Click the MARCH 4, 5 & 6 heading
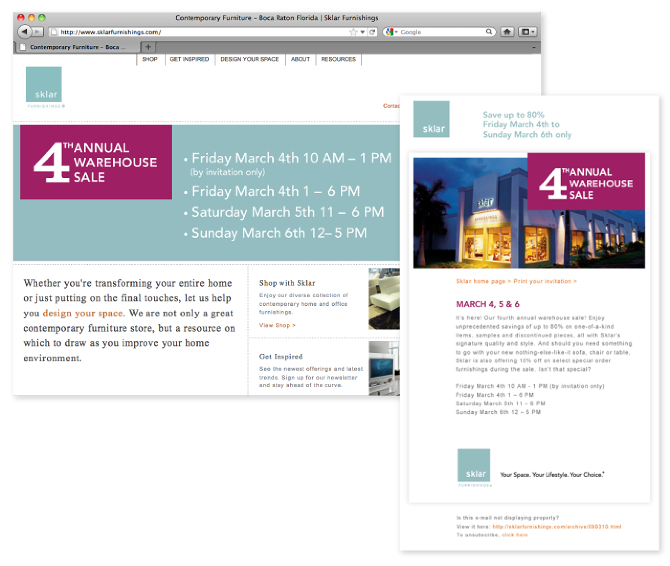The width and height of the screenshot is (670, 566). 488,304
